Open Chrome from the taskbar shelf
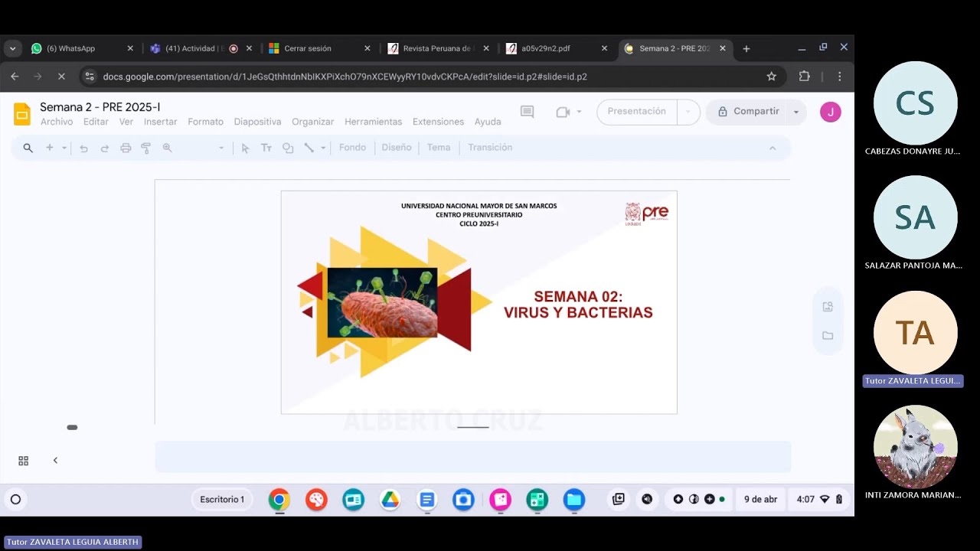Image resolution: width=980 pixels, height=551 pixels. click(x=279, y=500)
